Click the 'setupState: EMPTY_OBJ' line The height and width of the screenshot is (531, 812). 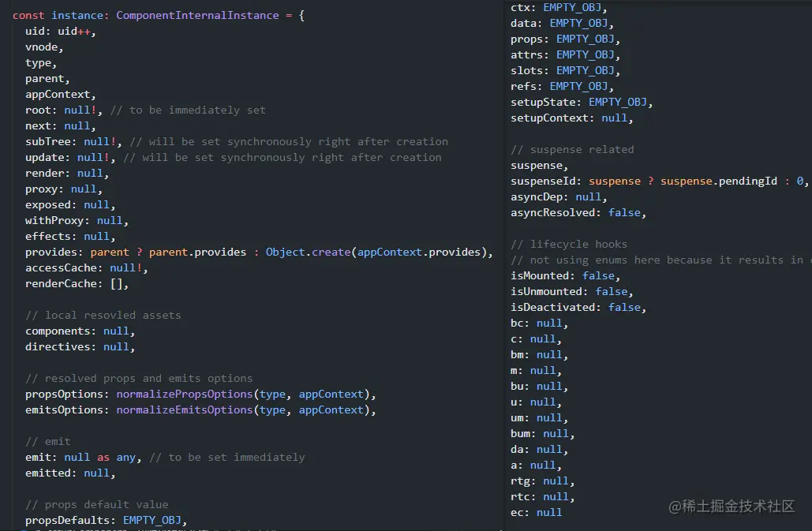582,103
